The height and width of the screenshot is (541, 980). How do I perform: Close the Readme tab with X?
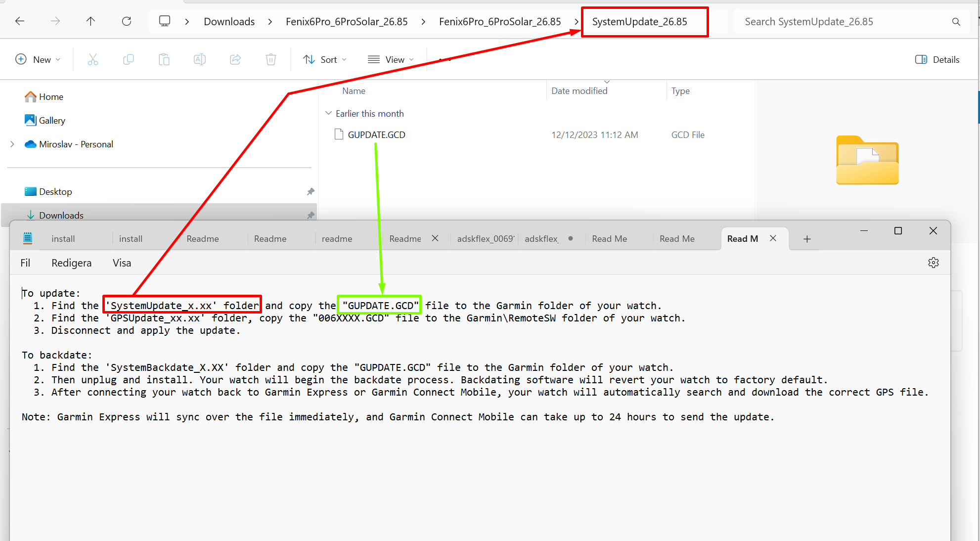435,238
